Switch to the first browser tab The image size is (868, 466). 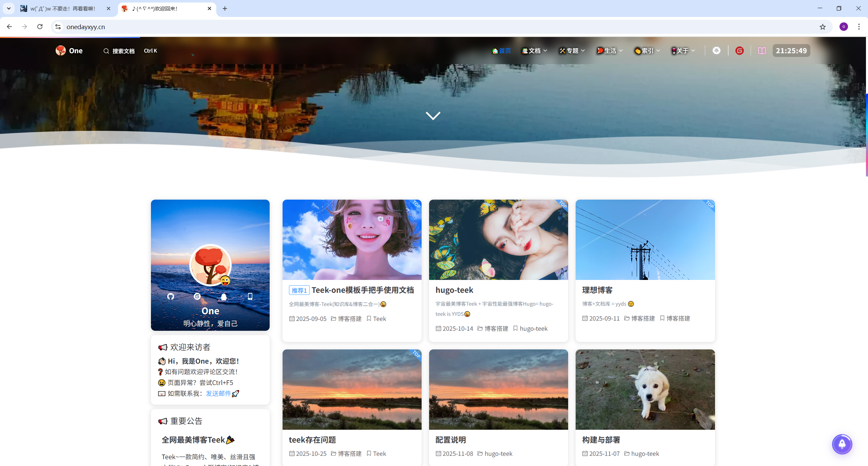tap(63, 8)
